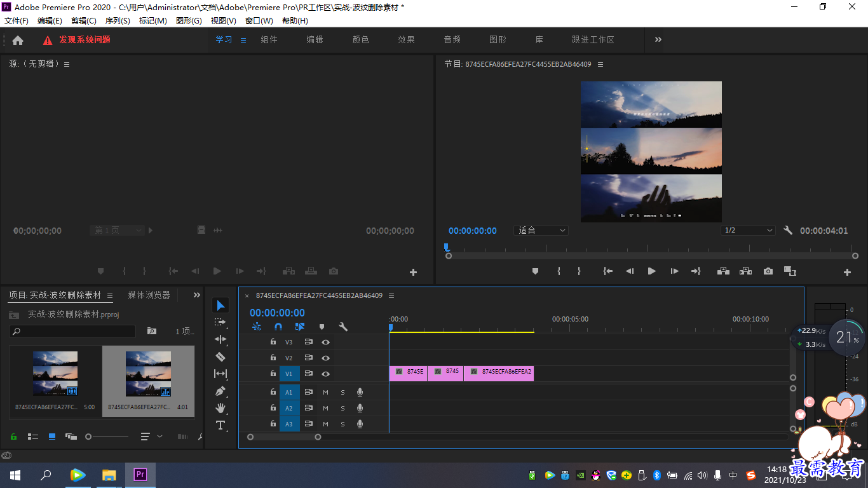The height and width of the screenshot is (488, 868).
Task: Switch to 颜色 workspace
Action: (361, 39)
